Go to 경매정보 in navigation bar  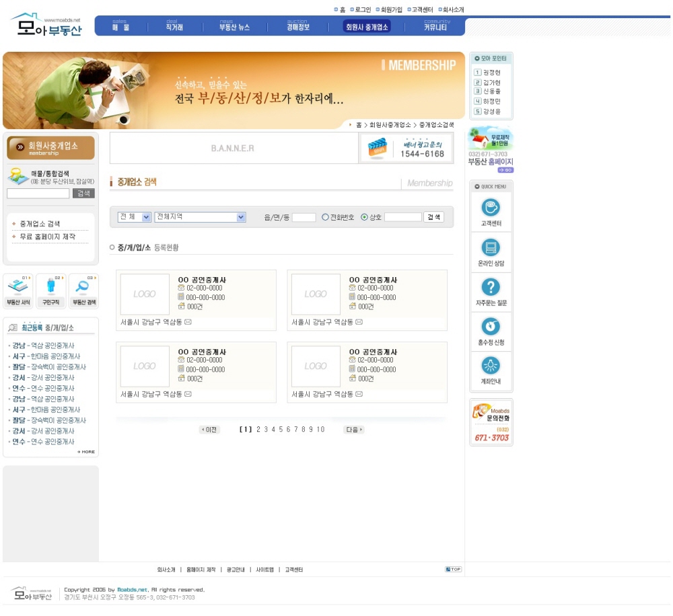297,27
